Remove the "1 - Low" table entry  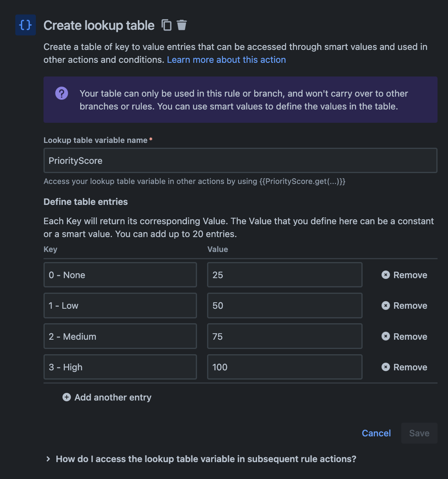pos(404,306)
